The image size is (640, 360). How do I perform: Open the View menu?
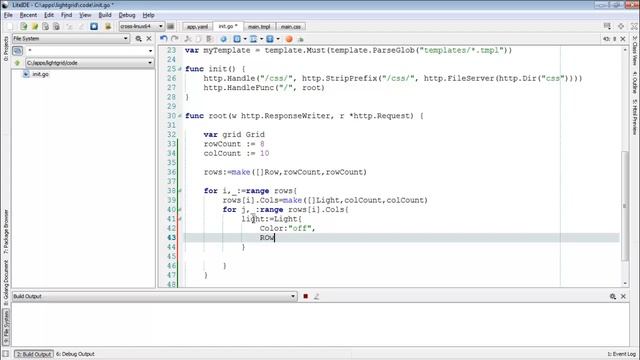85,15
